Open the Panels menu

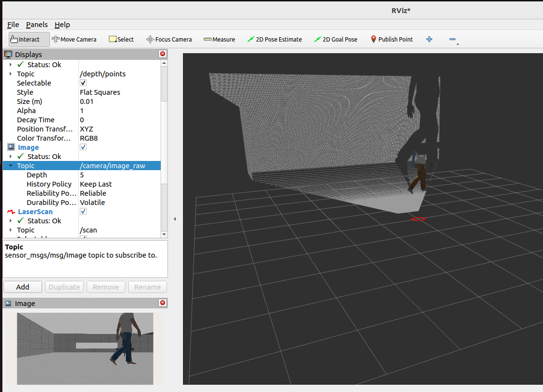[x=37, y=25]
